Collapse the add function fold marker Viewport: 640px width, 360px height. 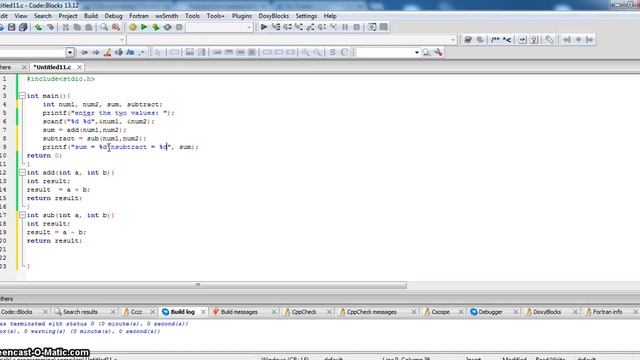coord(22,173)
